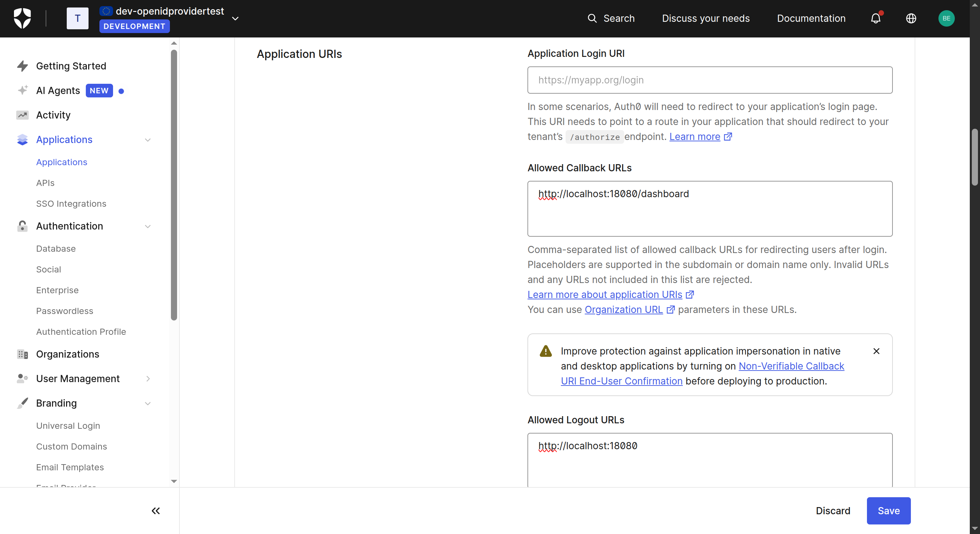980x534 pixels.
Task: Expand the User Management section
Action: (x=147, y=379)
